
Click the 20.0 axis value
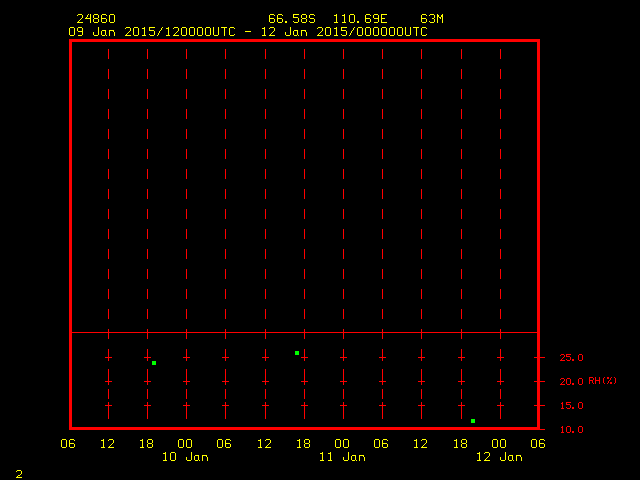571,382
